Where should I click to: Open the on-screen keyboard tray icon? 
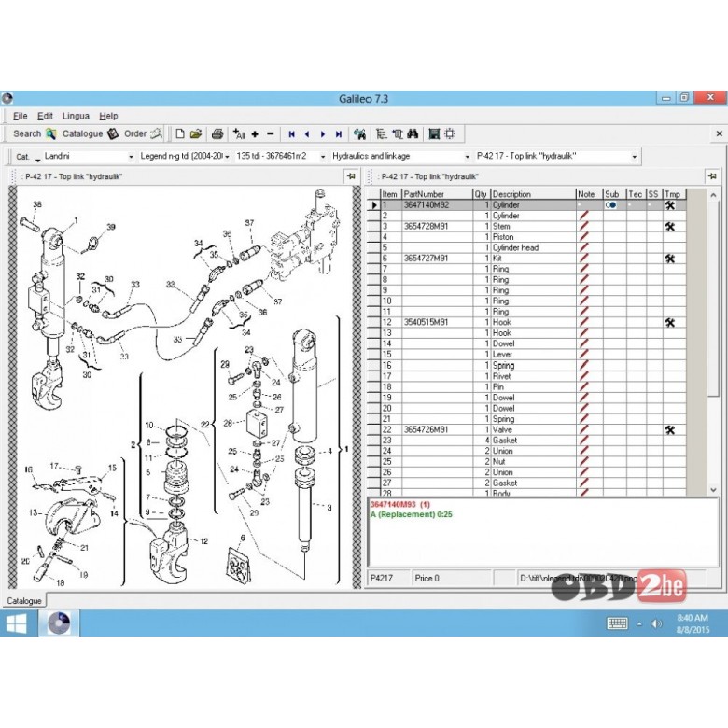(617, 623)
